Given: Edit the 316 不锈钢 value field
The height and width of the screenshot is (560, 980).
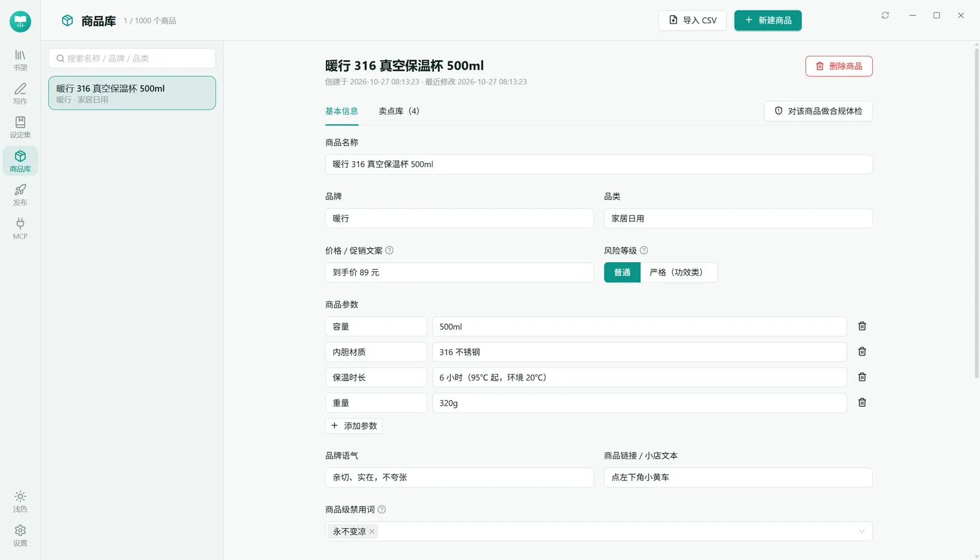Looking at the screenshot, I should coord(639,352).
